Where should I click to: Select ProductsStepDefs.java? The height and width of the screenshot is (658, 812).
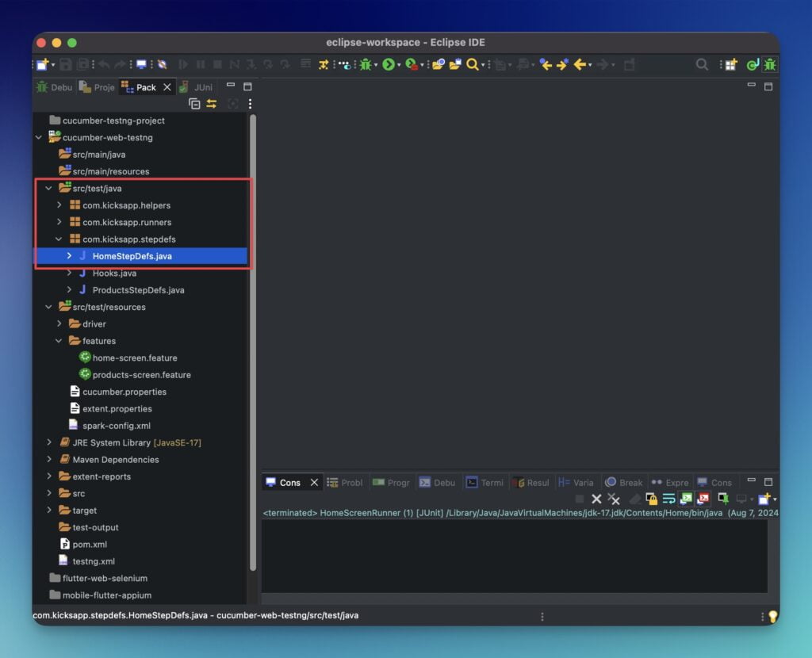click(138, 290)
